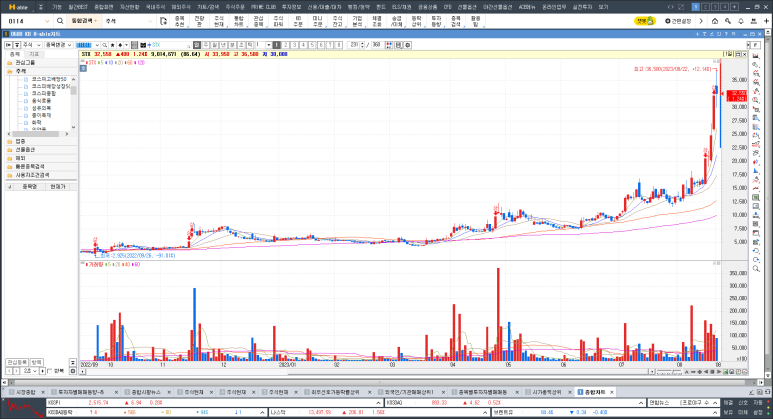Click the magnifier search icon beside 0114
The image size is (773, 419).
60,21
